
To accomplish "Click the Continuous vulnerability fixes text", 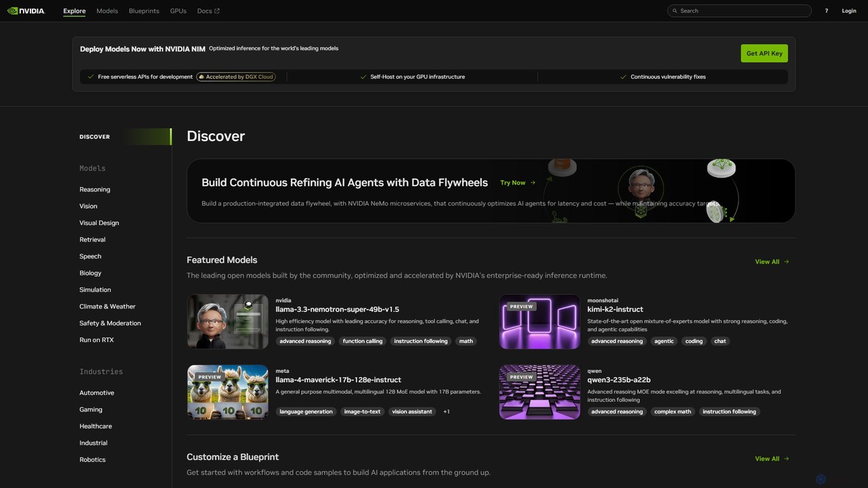I will coord(668,77).
